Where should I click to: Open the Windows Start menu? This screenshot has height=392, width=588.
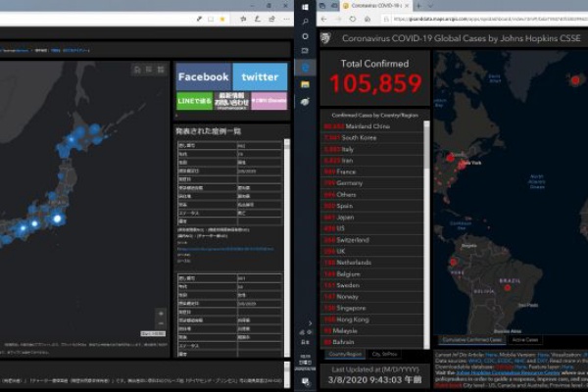305,6
